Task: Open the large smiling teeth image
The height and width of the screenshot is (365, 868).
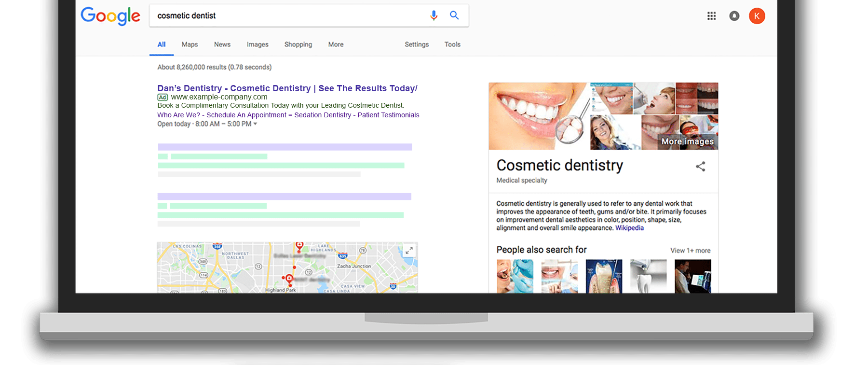Action: point(539,116)
